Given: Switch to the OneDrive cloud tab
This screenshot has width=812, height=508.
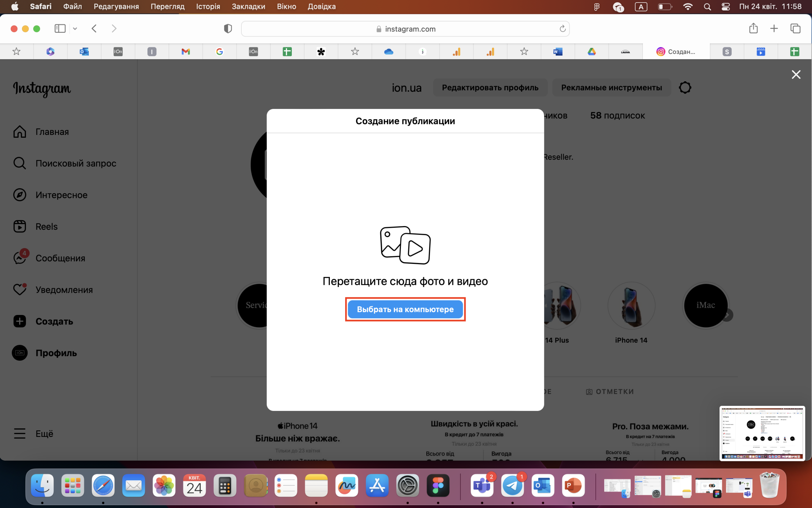Looking at the screenshot, I should 389,51.
